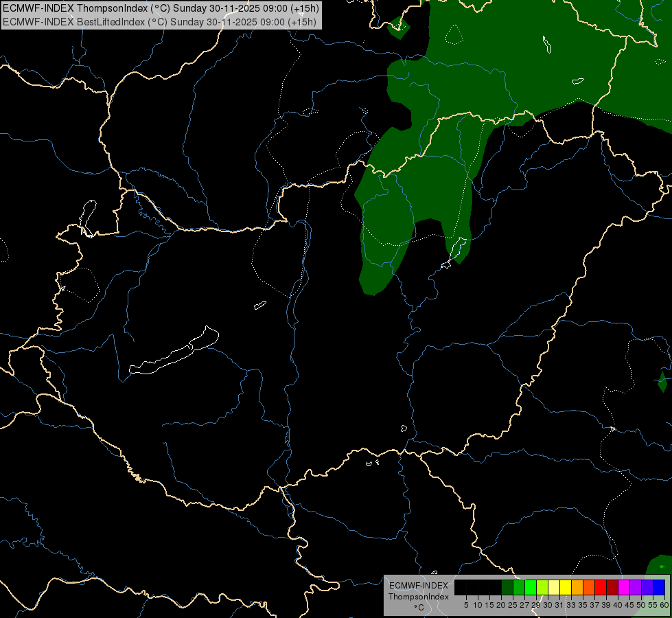Click the blue 55-60 legend swatch
672x618 pixels.
tap(659, 587)
